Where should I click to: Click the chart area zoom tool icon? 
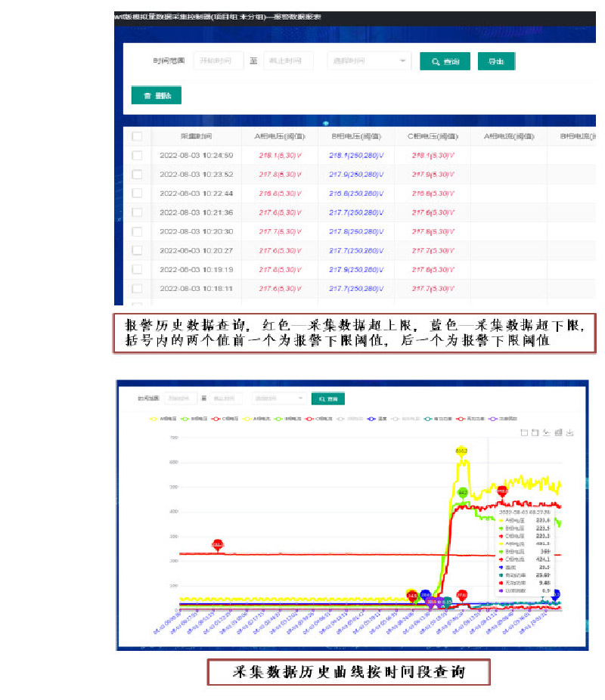[x=524, y=432]
